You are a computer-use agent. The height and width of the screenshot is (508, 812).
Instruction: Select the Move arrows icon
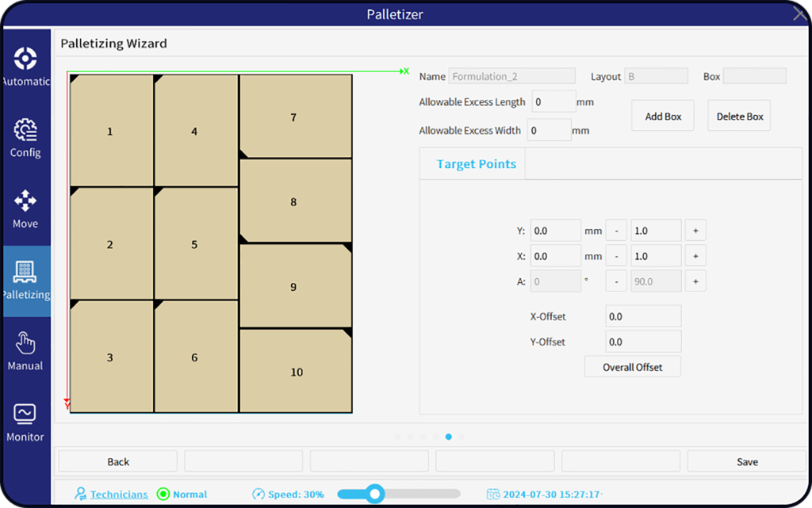[x=25, y=201]
